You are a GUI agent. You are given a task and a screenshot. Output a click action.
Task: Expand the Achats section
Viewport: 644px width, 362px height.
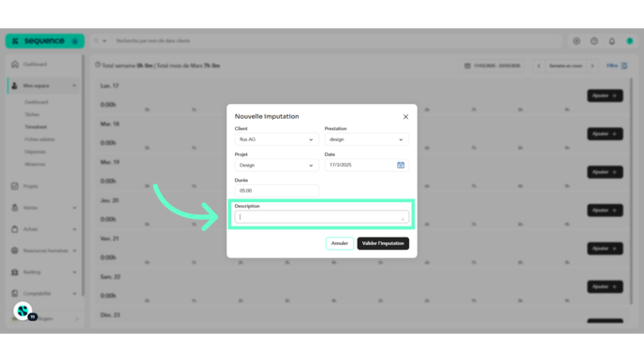[74, 229]
